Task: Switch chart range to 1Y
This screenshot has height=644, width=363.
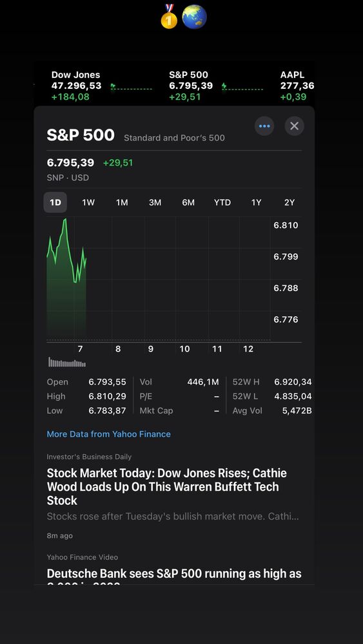Action: point(256,202)
